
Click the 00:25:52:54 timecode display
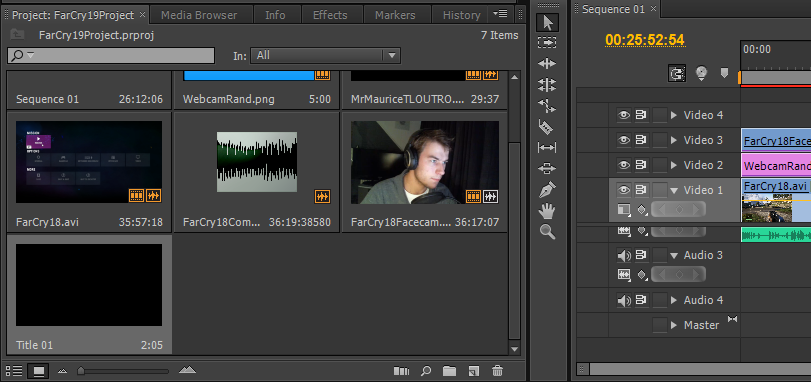[645, 40]
